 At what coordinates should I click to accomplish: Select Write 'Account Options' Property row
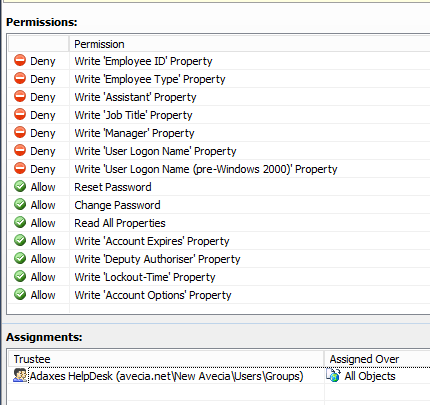tap(219, 295)
